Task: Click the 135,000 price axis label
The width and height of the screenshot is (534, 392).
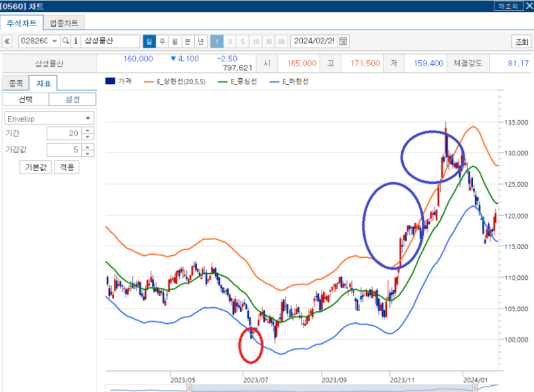Action: [x=516, y=122]
